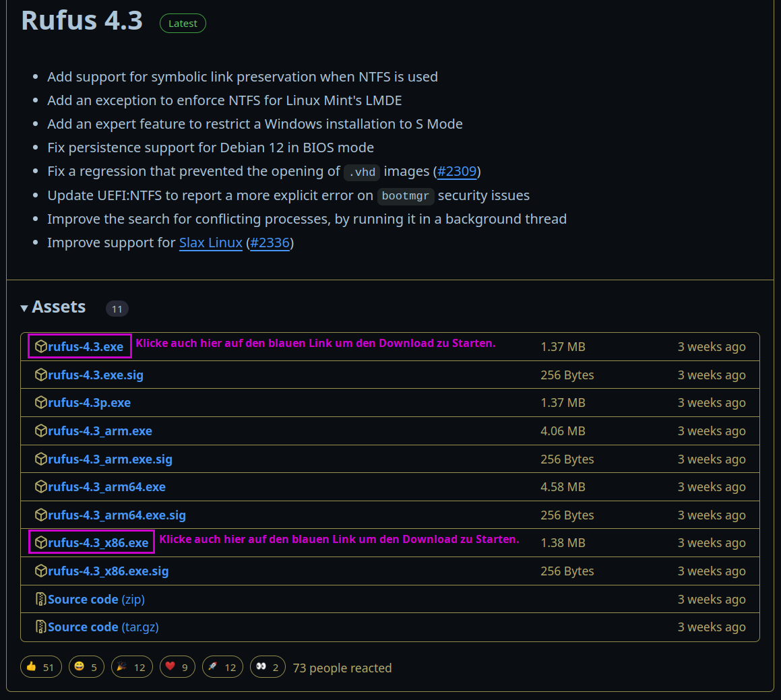Download Source code (zip)
The image size is (781, 700).
click(96, 600)
